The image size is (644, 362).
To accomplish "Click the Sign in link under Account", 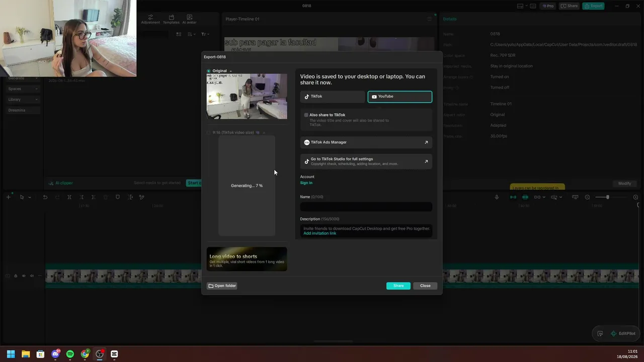I will point(306,183).
